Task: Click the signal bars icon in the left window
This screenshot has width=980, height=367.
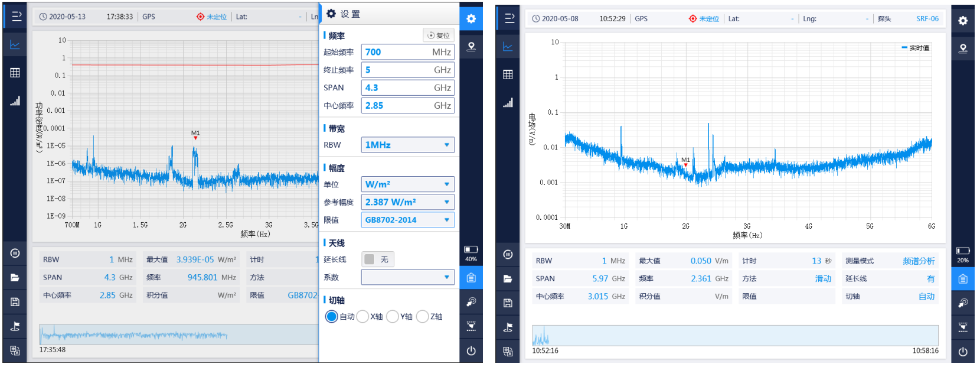Action: coord(15,101)
